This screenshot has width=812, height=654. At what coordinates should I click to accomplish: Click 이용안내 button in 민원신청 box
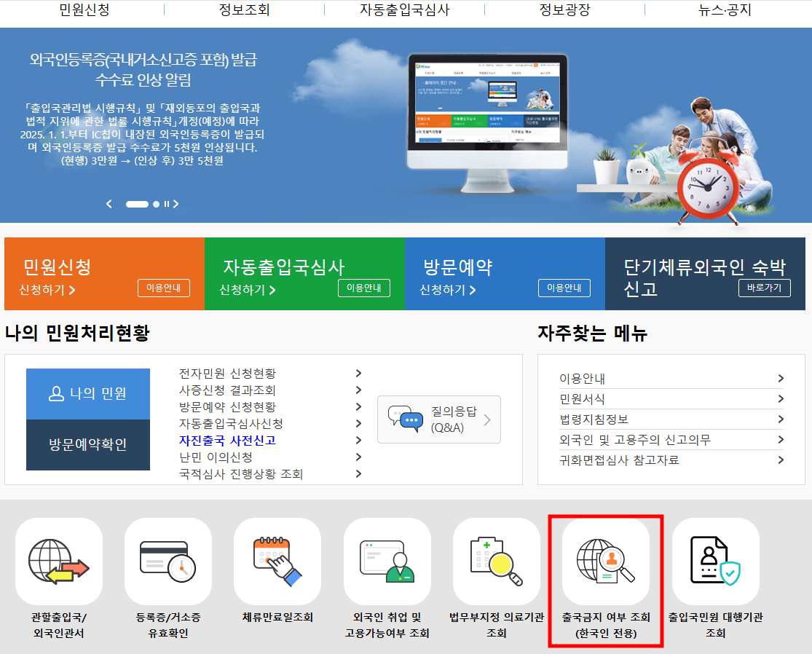[163, 288]
